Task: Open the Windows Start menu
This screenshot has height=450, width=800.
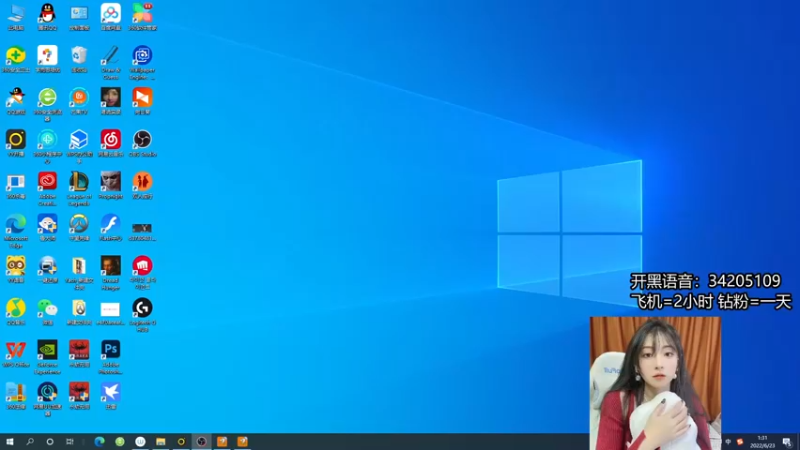Action: (10, 441)
